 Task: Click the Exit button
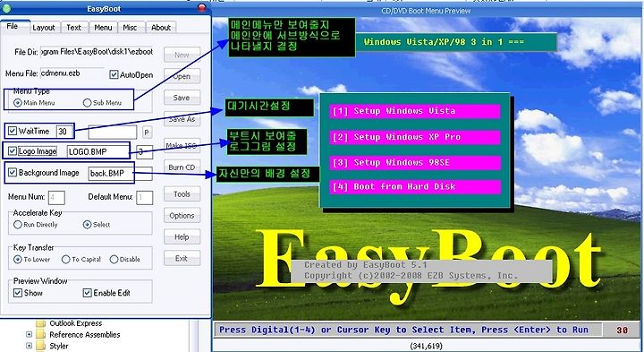tap(182, 258)
